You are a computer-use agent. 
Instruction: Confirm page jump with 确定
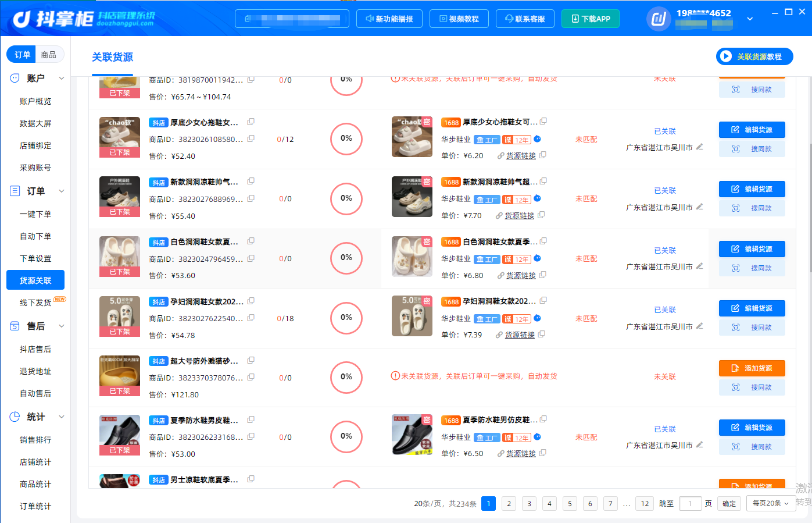[x=729, y=504]
